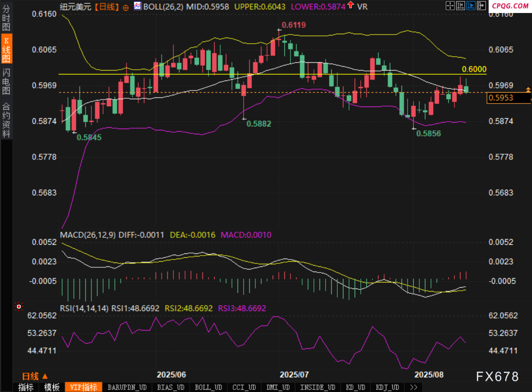Open the 指标 tab

point(26,387)
